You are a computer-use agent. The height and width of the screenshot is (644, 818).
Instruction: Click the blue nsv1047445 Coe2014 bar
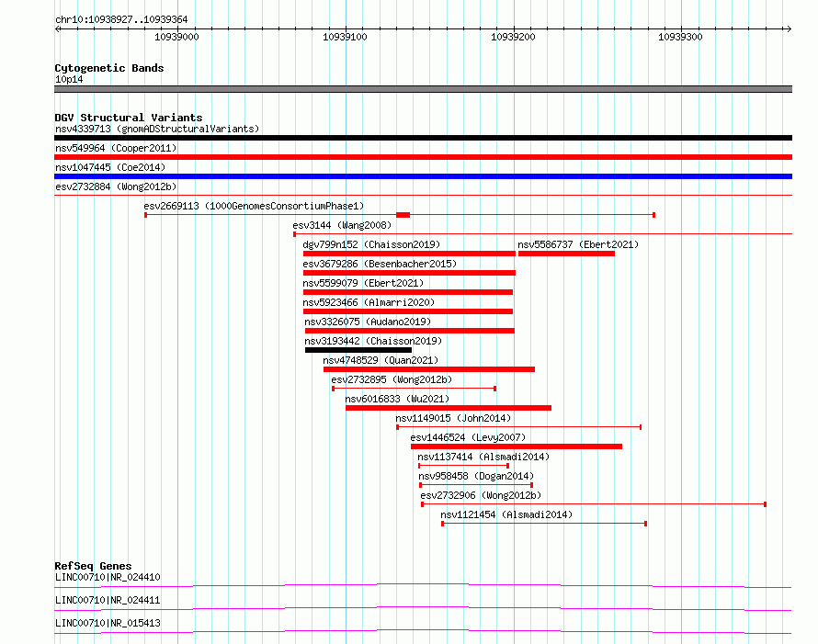point(423,176)
